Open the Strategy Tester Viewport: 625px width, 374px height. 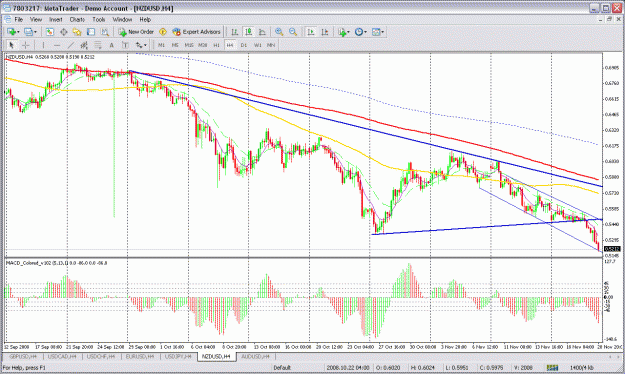104,32
